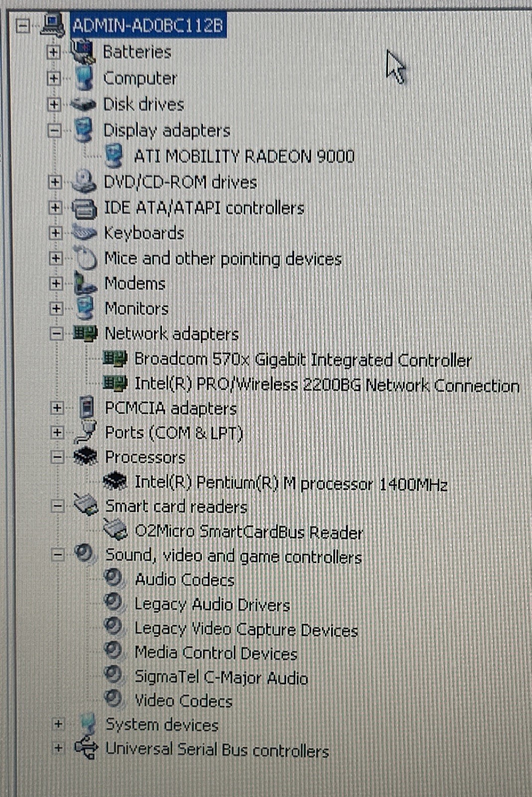The width and height of the screenshot is (532, 797).
Task: Click the Sound, video and game controllers speaker icon
Action: pos(85,553)
